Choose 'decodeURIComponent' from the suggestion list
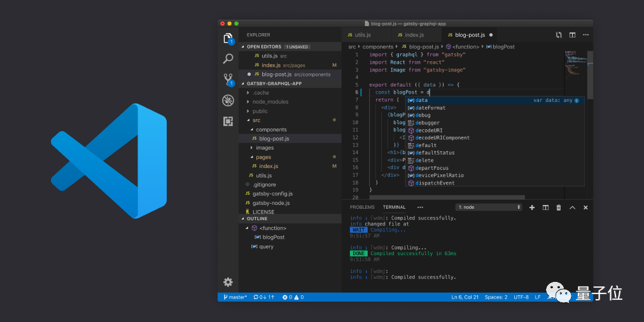644x322 pixels. tap(494, 137)
